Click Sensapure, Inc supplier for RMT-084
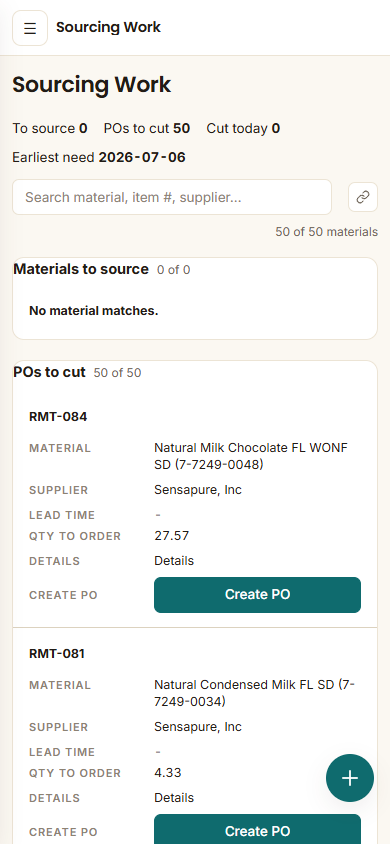The image size is (390, 844). [198, 490]
